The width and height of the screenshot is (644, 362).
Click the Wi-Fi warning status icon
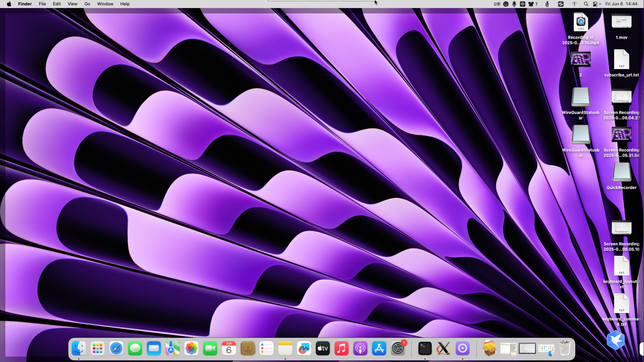click(x=574, y=4)
